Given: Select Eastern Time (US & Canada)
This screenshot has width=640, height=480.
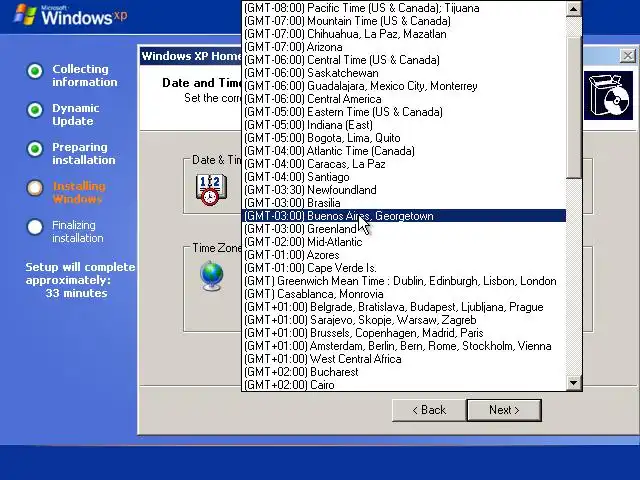Looking at the screenshot, I should tap(404, 112).
